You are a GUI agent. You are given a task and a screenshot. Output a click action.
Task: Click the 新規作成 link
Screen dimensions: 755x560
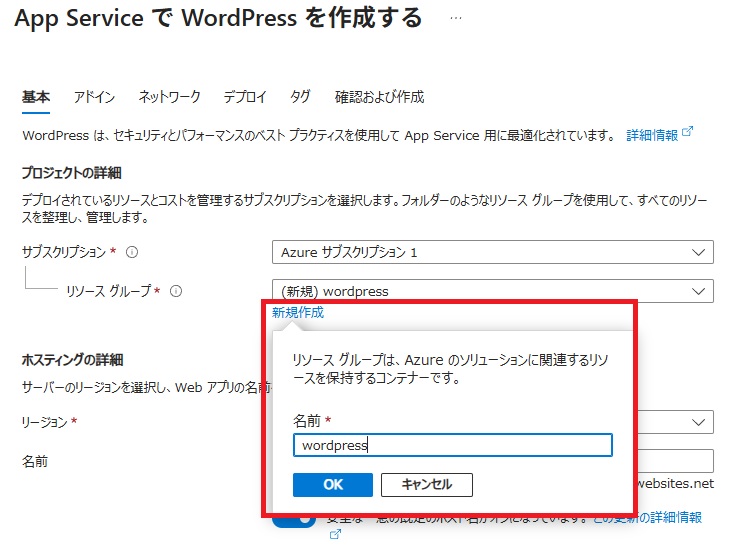coord(298,313)
